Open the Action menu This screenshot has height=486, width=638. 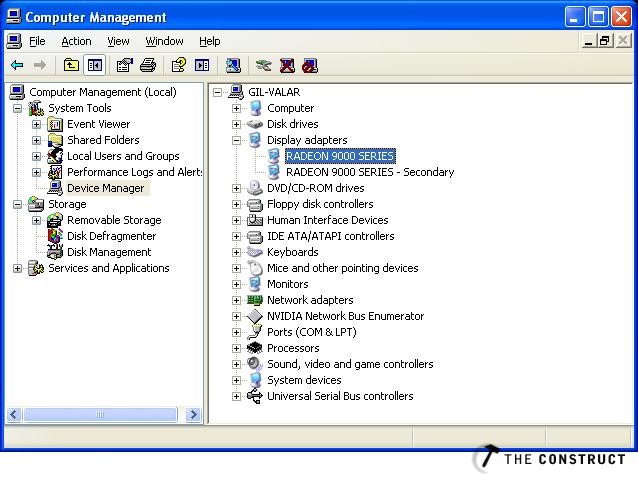click(x=76, y=41)
